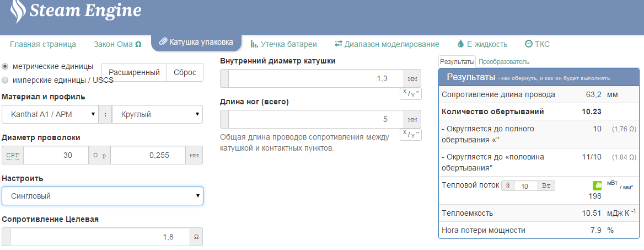Open ТКС tab
Viewport: 644px width, 250px height.
(537, 44)
